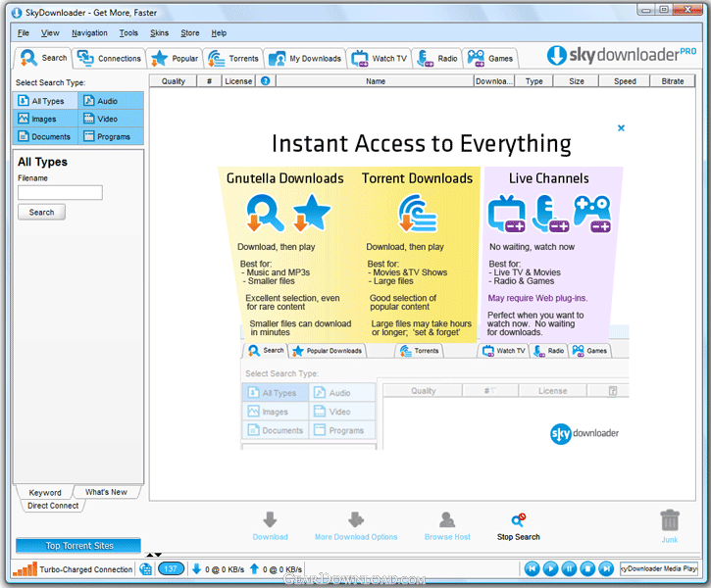Open the Search tab

(43, 58)
